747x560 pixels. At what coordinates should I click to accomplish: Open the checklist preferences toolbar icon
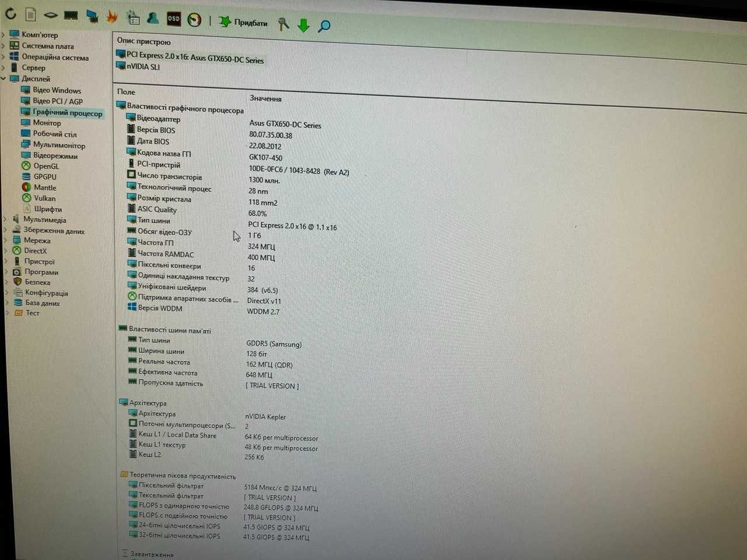133,18
